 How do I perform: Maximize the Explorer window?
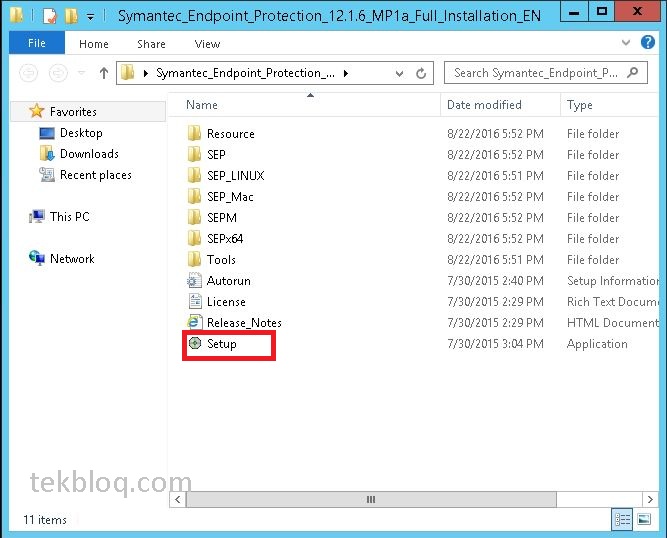[601, 11]
